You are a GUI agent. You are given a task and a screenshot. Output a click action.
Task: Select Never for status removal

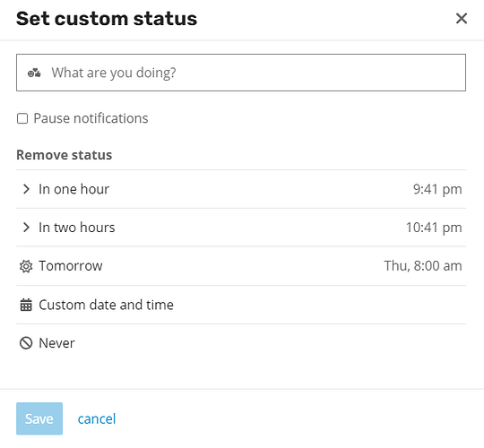(241, 343)
